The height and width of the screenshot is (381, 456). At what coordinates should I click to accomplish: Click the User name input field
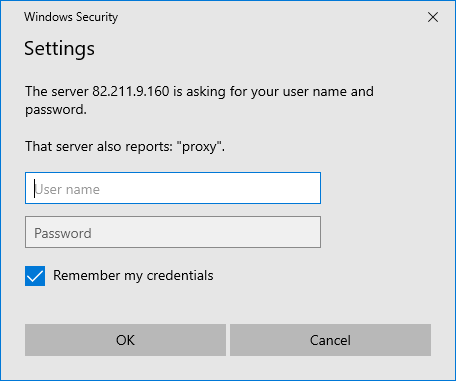pos(173,188)
